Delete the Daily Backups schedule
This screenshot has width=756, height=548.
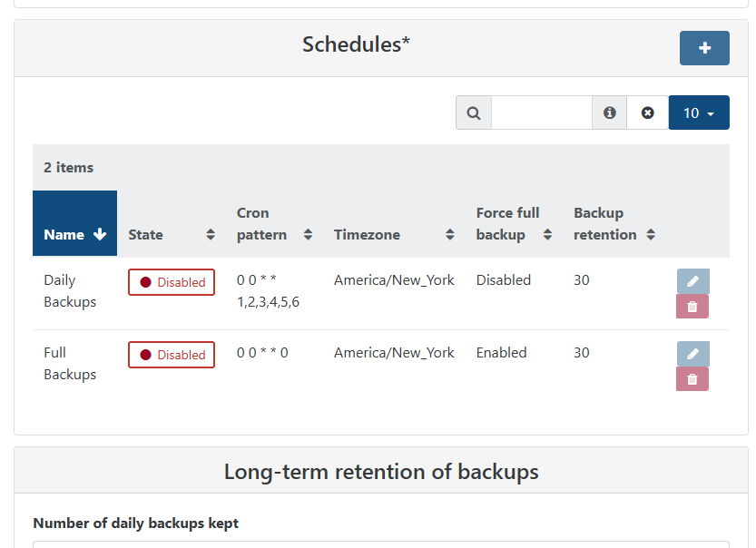(692, 307)
